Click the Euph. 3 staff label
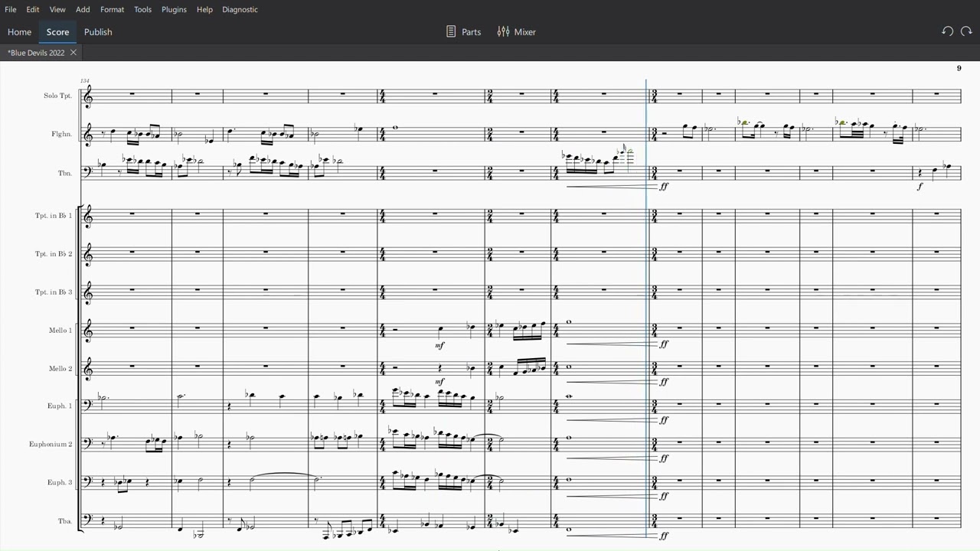980x551 pixels. coord(60,482)
